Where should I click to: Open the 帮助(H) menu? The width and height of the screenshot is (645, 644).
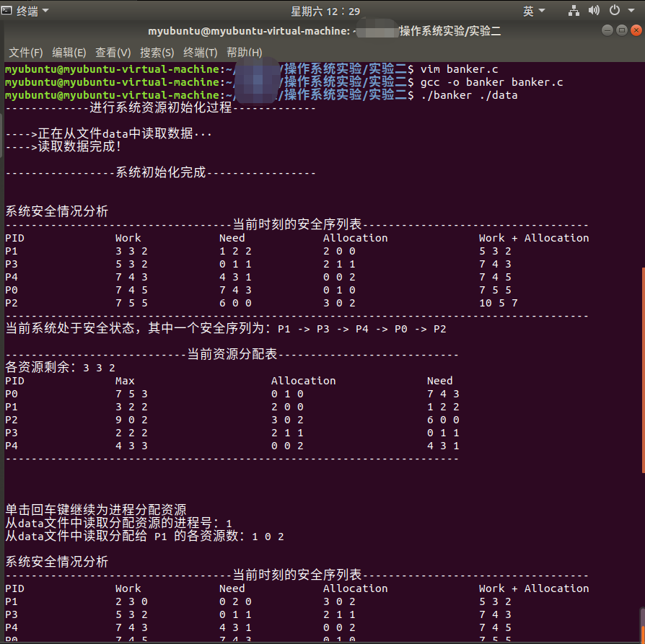coord(245,53)
